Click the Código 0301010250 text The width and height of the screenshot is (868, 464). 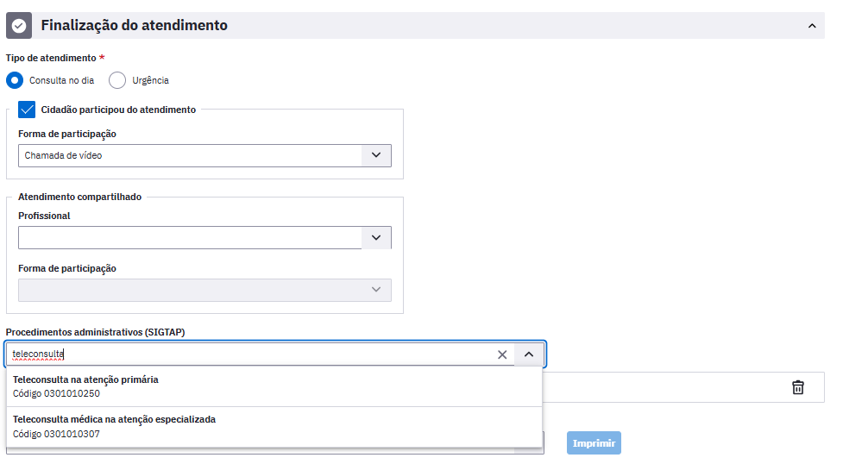56,394
